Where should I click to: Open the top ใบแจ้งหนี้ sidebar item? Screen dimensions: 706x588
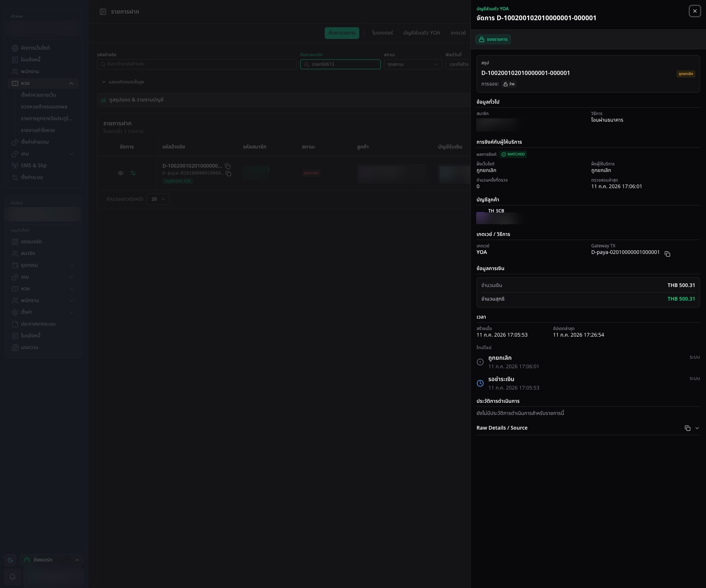click(43, 60)
